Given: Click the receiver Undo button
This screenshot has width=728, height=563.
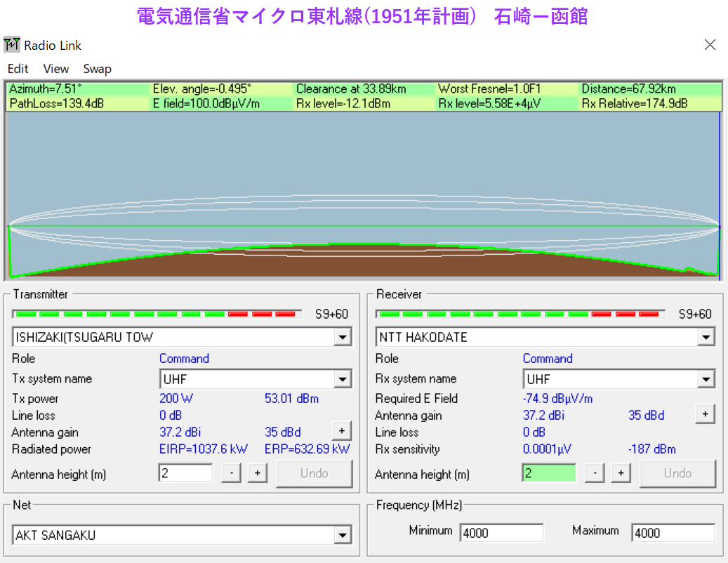Looking at the screenshot, I should [678, 473].
